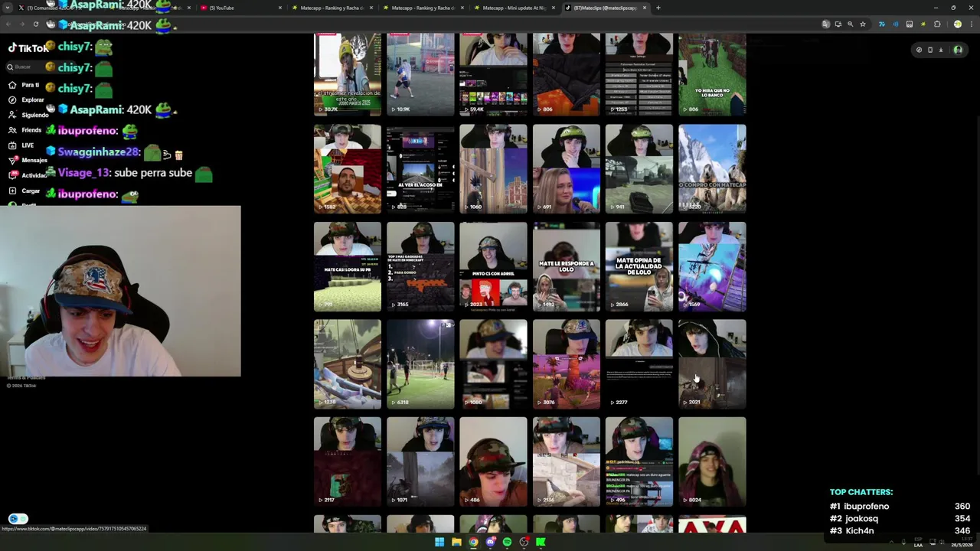Open the green Kick app on taskbar
This screenshot has height=551, width=980.
(x=541, y=542)
